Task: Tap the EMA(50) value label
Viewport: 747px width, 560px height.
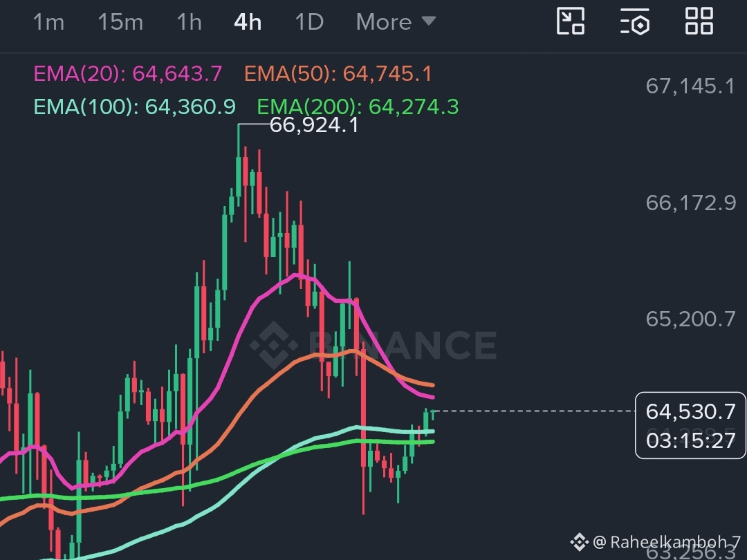Action: pos(338,74)
